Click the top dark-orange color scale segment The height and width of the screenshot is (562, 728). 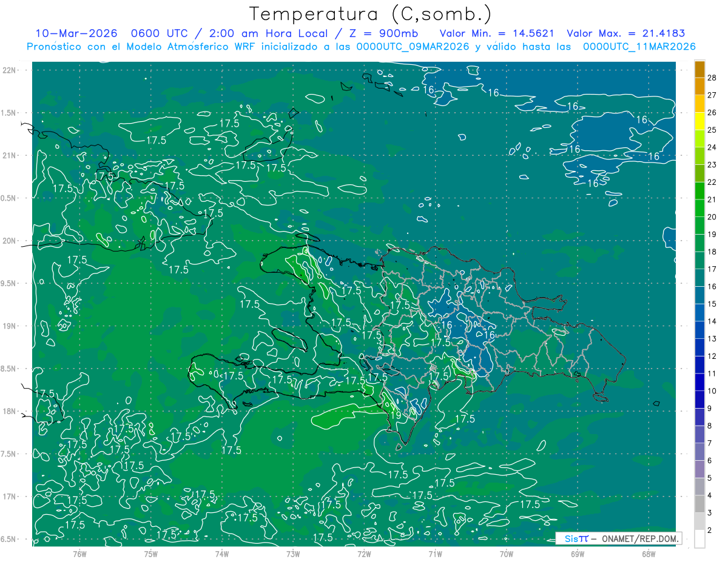click(x=699, y=69)
